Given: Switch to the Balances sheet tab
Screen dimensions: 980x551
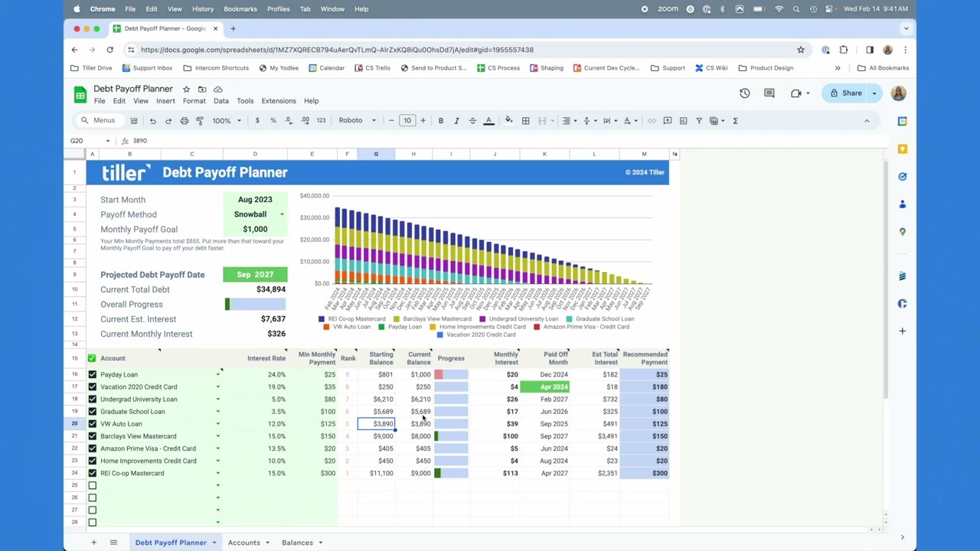Looking at the screenshot, I should click(x=297, y=543).
